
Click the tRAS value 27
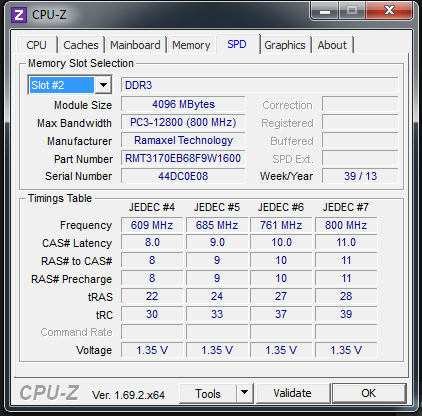click(281, 296)
